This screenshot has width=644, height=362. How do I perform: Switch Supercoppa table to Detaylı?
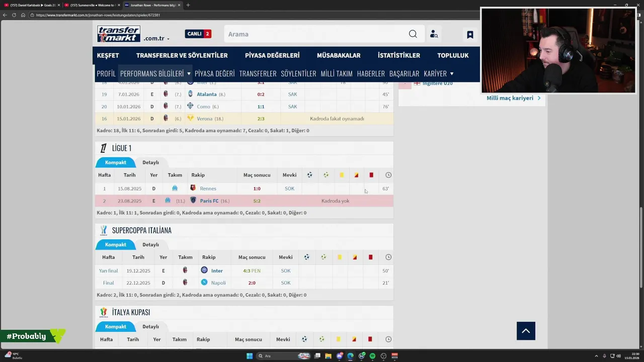[x=150, y=244]
